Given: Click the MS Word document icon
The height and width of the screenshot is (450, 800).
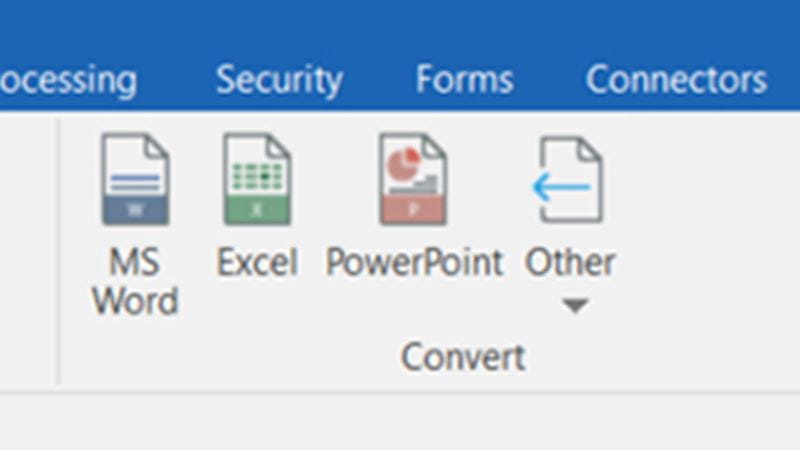Looking at the screenshot, I should click(135, 181).
